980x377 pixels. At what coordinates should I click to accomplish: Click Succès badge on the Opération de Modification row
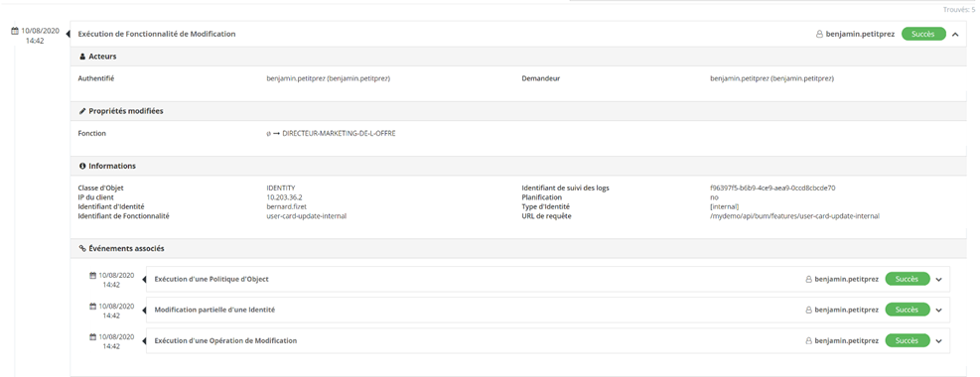tap(908, 341)
